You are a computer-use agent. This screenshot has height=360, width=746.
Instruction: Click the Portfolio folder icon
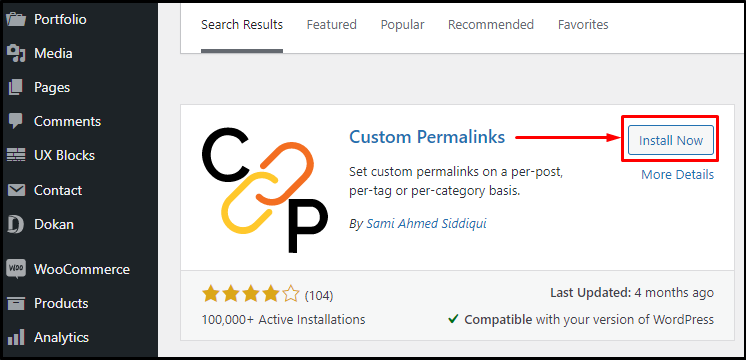click(16, 19)
